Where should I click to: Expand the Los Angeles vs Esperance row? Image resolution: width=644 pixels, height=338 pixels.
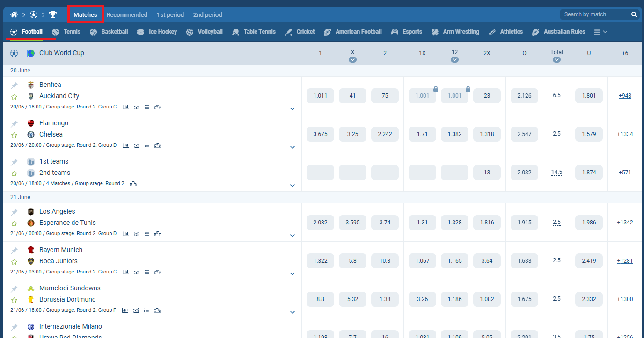(293, 236)
